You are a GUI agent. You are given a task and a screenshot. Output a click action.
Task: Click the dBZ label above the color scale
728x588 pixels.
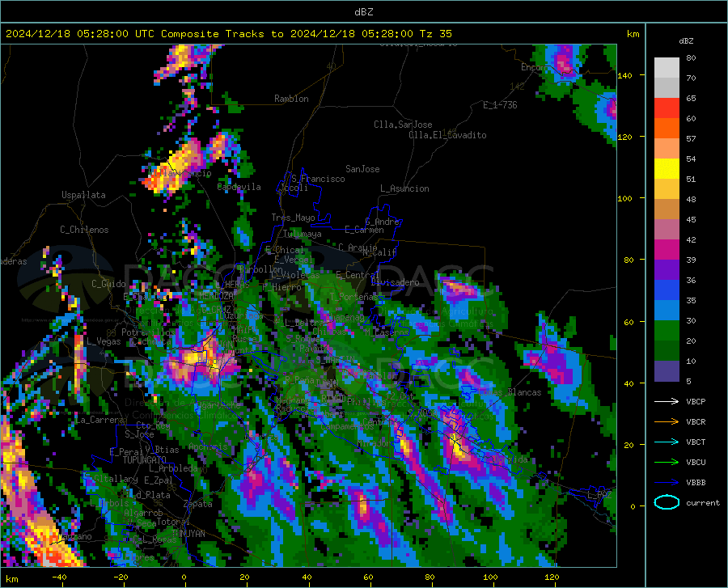point(686,41)
